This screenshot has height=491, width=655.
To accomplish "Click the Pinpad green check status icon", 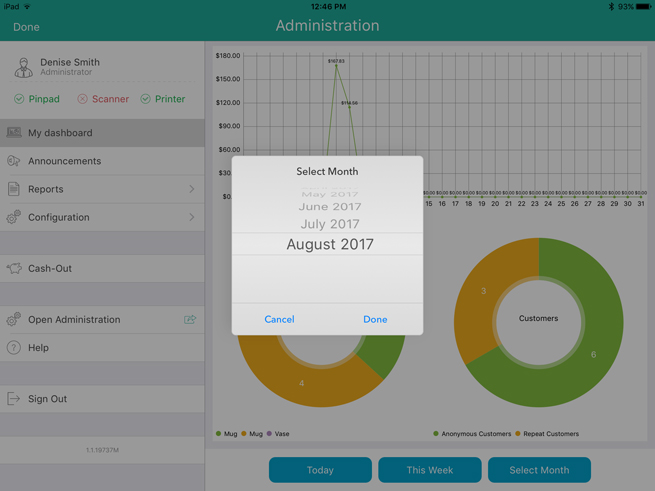I will [19, 99].
